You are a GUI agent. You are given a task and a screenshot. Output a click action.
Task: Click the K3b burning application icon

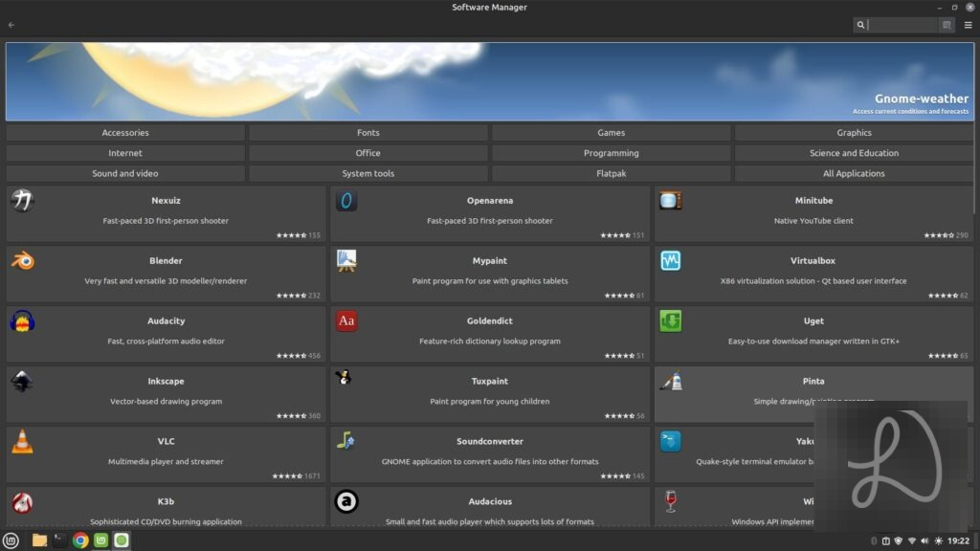coord(22,501)
